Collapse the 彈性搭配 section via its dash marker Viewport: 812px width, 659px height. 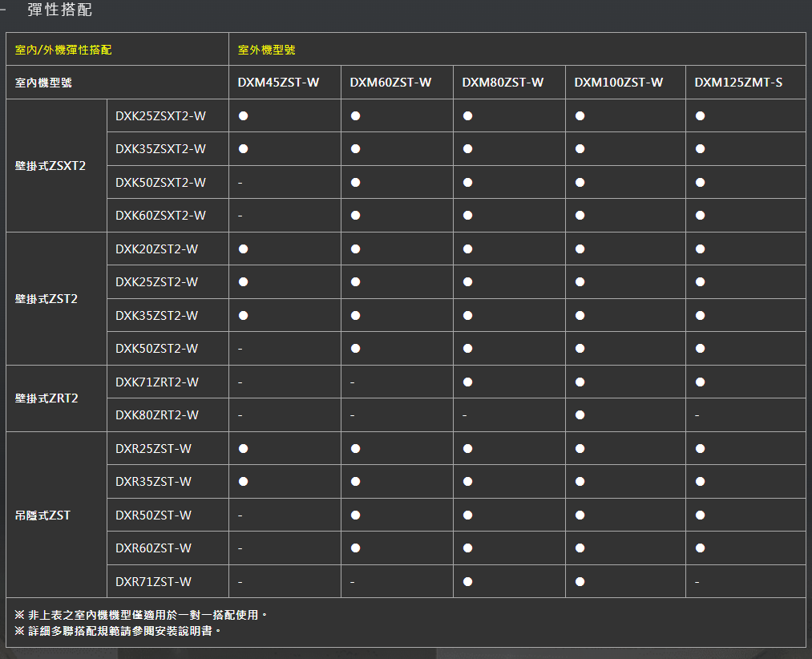[x=3, y=10]
